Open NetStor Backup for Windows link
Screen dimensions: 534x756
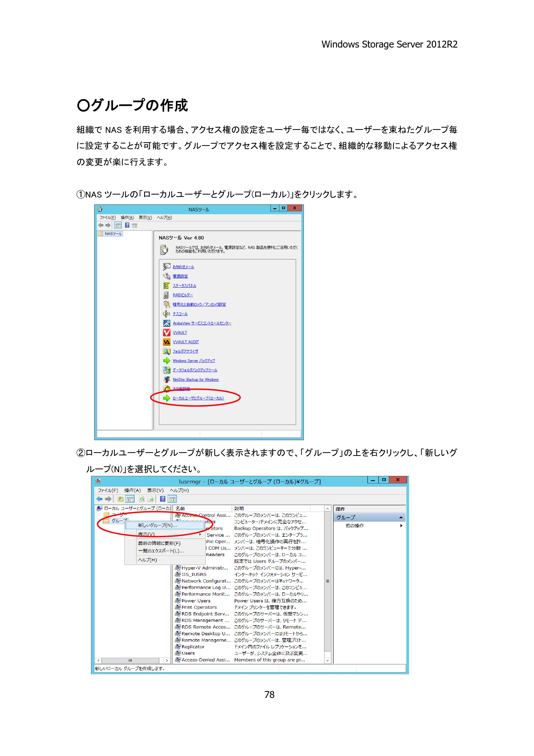(x=196, y=379)
